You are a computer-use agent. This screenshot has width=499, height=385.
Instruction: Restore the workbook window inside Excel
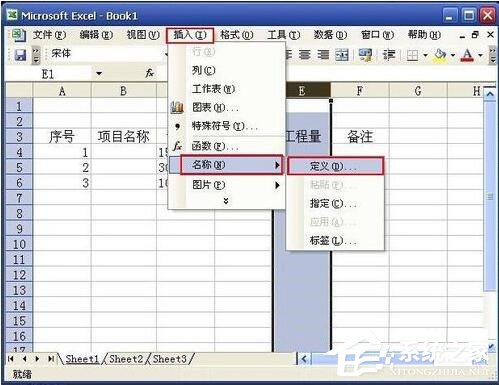pos(475,35)
